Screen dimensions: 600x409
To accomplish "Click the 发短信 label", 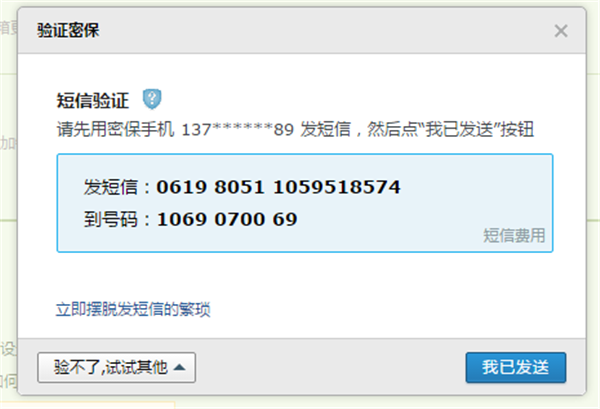I will (111, 187).
